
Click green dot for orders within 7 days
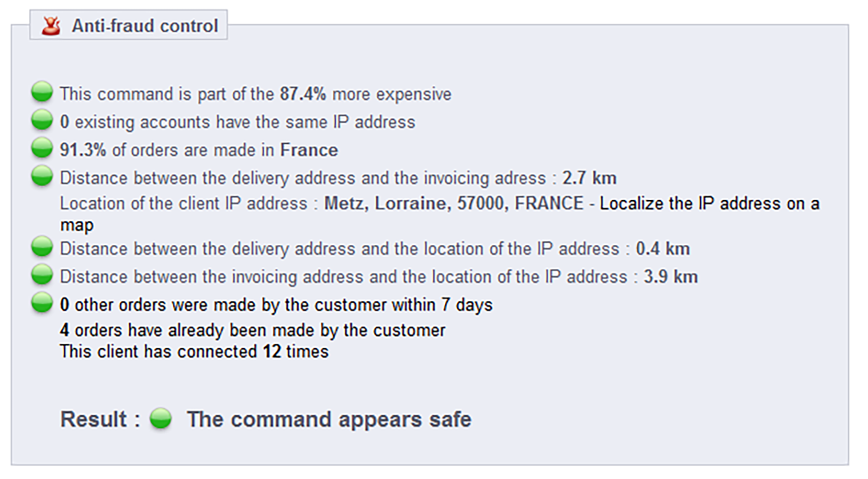[x=42, y=303]
